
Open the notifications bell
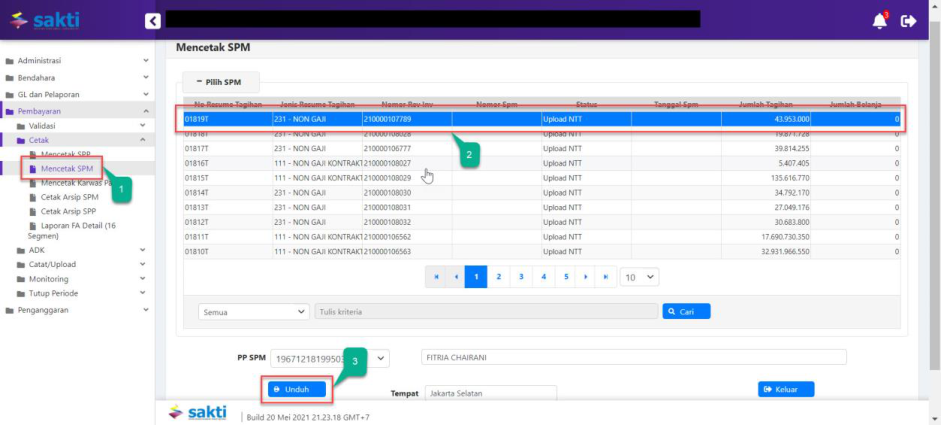[x=879, y=20]
